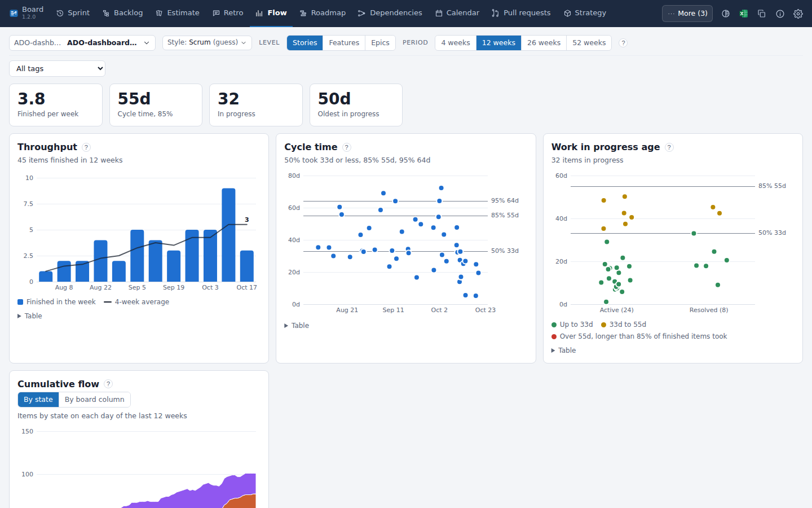
Task: Click the Excel export icon
Action: (x=744, y=14)
